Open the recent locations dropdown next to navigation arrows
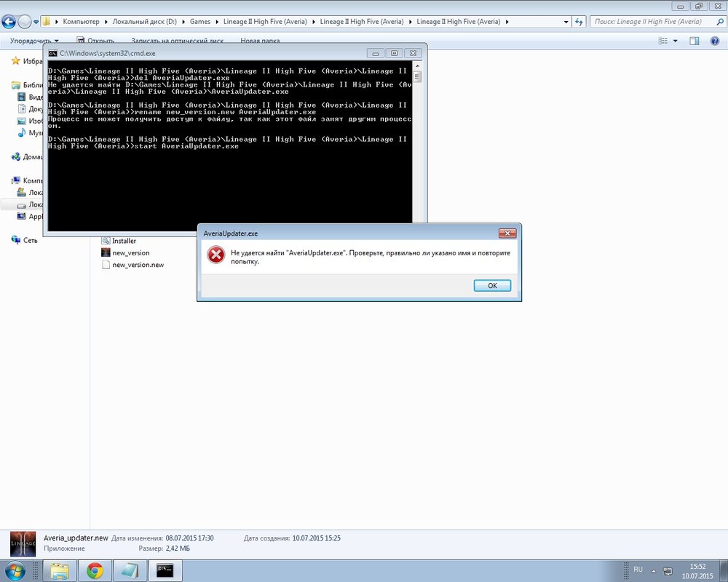Viewport: 728px width, 582px height. coord(36,22)
